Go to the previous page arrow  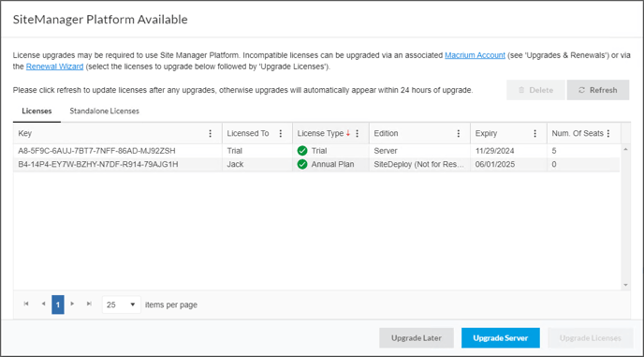pyautogui.click(x=43, y=304)
